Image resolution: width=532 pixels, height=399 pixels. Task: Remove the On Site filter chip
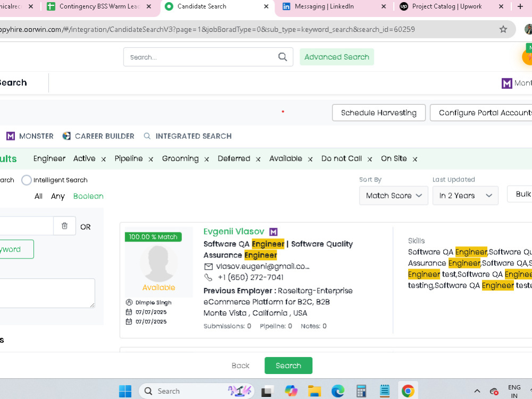[414, 159]
